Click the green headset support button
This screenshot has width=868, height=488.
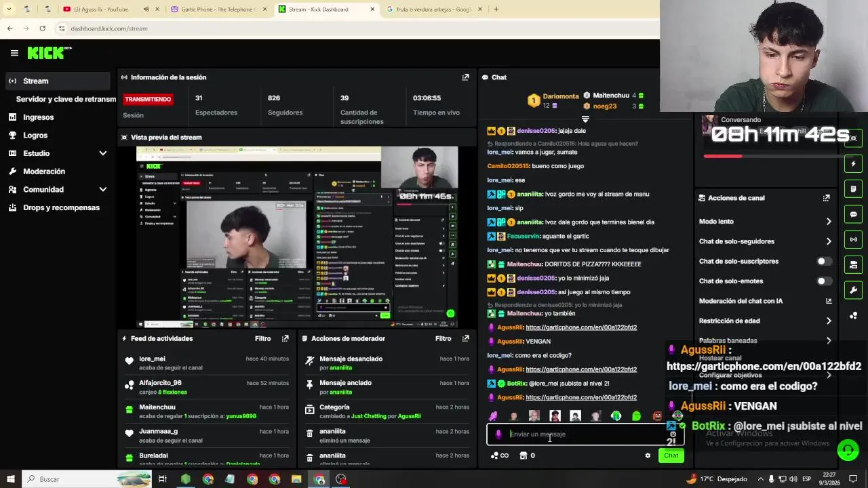pyautogui.click(x=848, y=449)
